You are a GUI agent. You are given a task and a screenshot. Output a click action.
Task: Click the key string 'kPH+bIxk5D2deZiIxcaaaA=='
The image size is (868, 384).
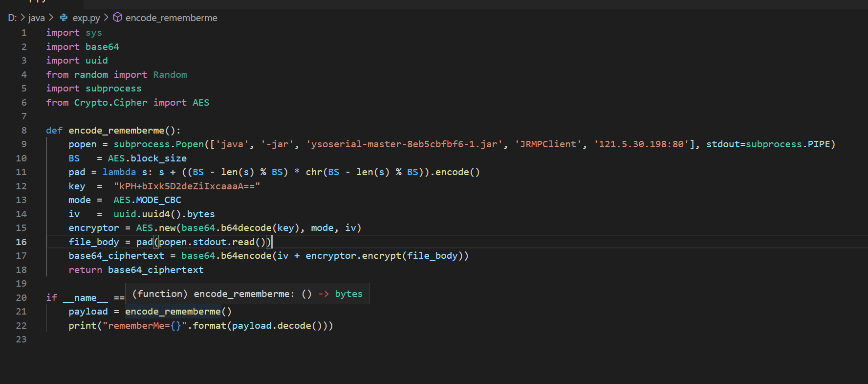[x=187, y=186]
